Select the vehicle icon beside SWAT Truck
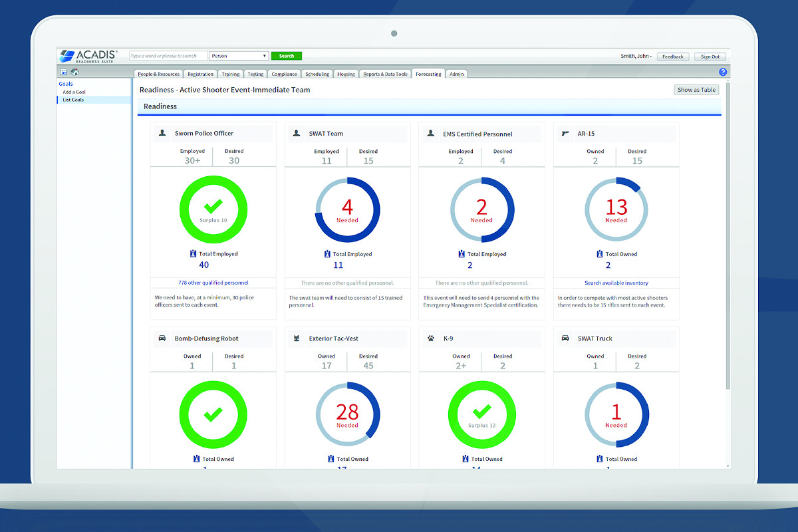This screenshot has width=798, height=532. pos(565,338)
